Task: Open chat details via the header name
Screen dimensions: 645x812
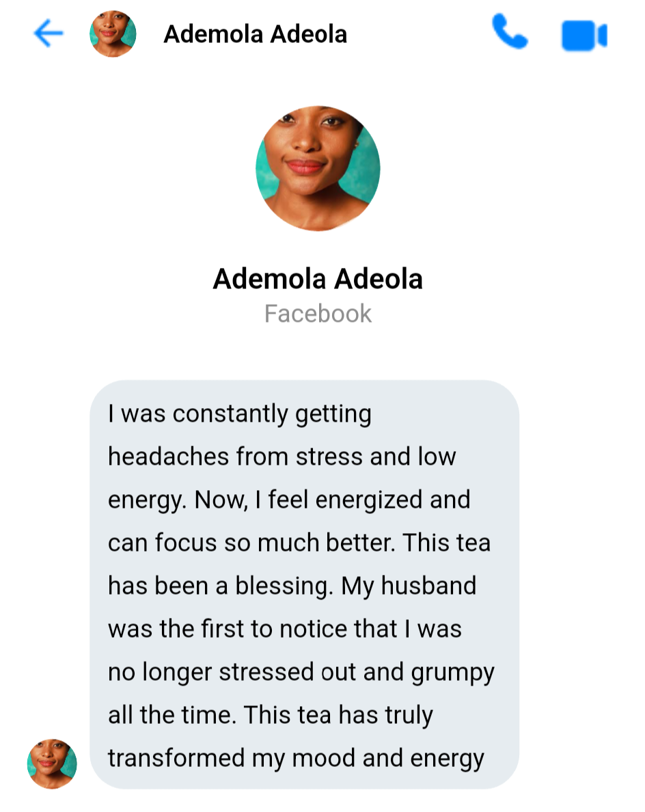Action: pyautogui.click(x=255, y=34)
